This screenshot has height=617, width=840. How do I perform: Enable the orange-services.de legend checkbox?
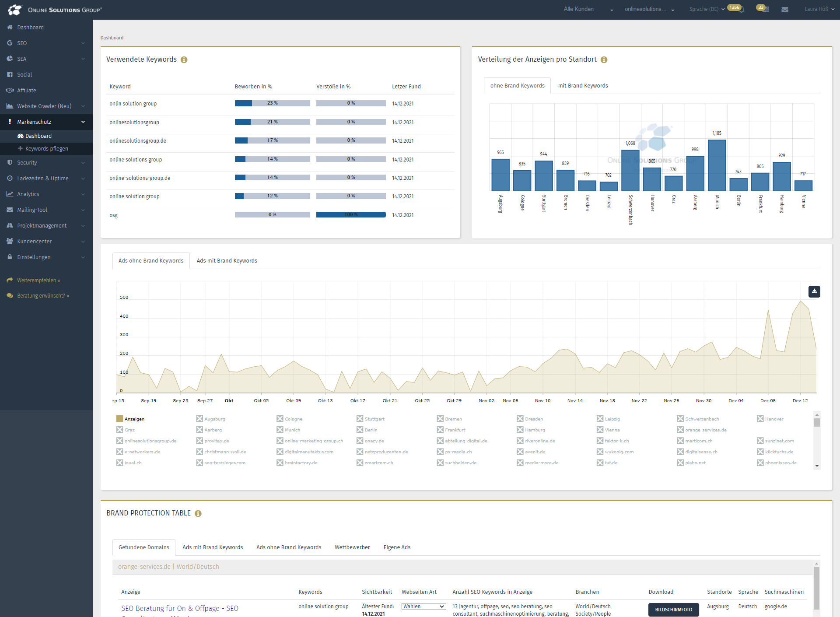coord(680,430)
